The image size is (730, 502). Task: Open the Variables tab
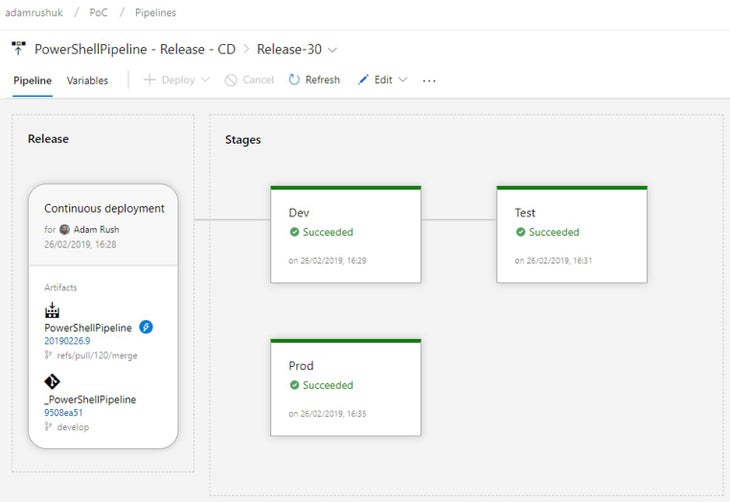point(87,81)
